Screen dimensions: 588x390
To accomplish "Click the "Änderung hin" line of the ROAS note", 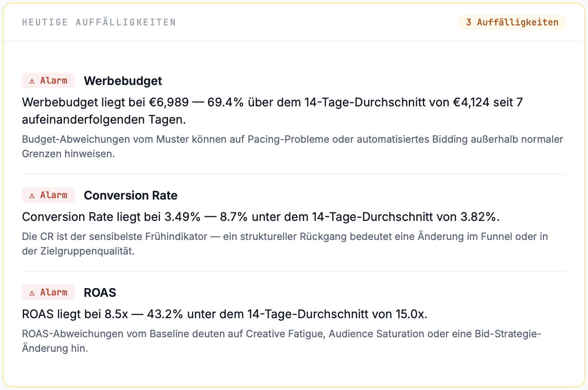I will click(x=55, y=349).
